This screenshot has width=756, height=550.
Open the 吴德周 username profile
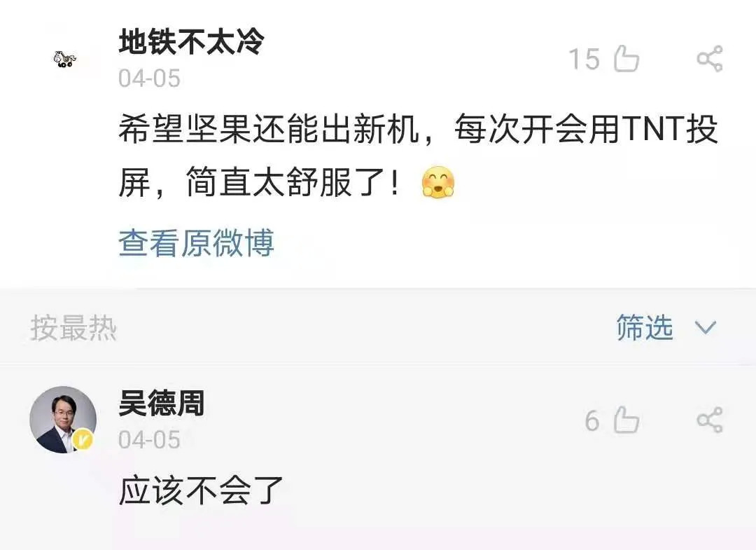pos(162,403)
